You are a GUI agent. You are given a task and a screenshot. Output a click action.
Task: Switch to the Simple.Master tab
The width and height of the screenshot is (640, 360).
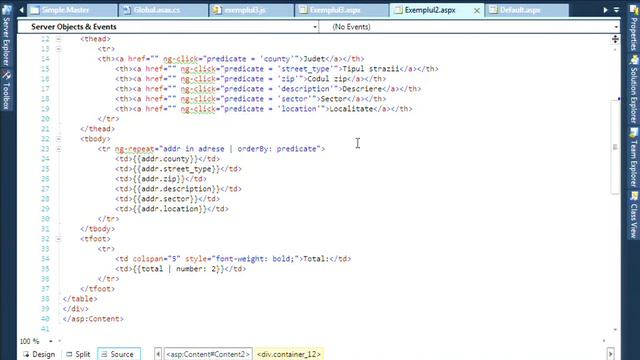click(72, 10)
